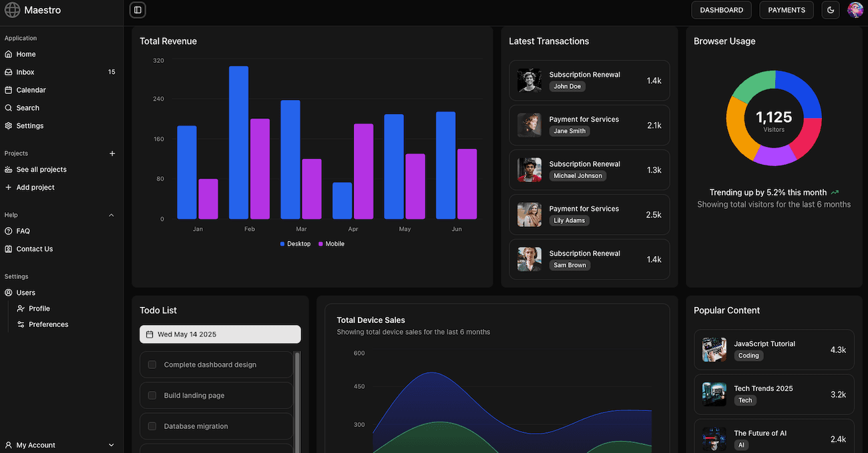Screen dimensions: 868x453
Task: Click the Maestro globe logo
Action: click(x=13, y=10)
